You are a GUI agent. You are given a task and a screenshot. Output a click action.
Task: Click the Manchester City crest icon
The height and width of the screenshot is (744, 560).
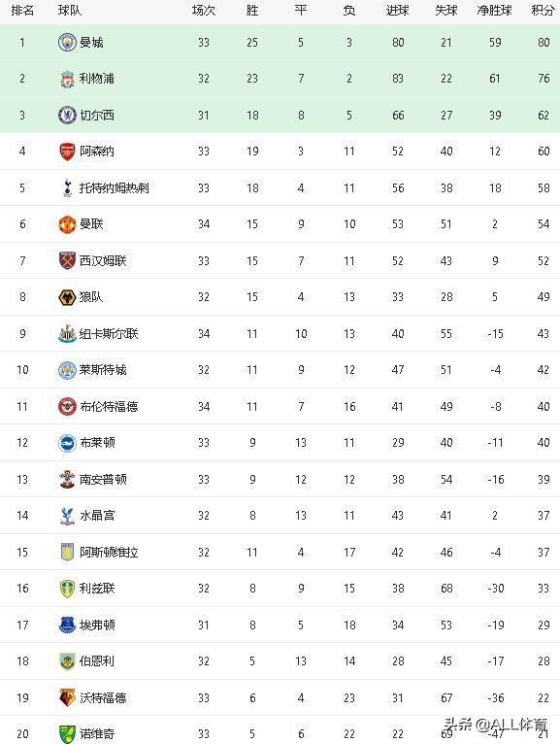click(67, 42)
